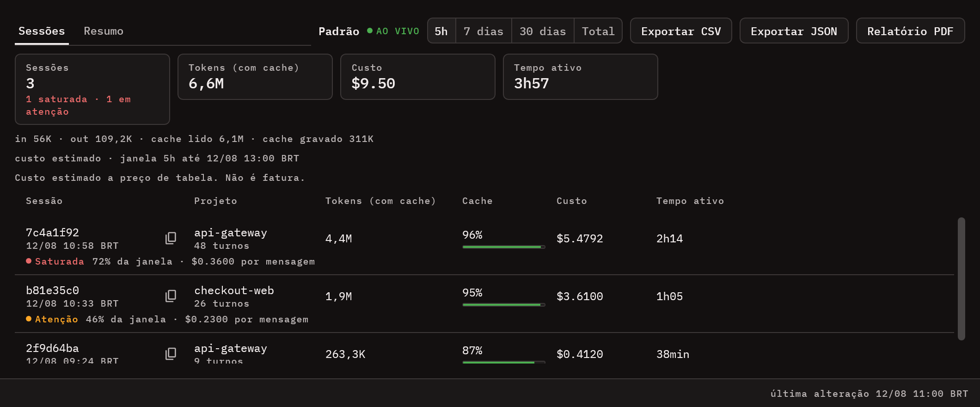980x407 pixels.
Task: Copy session ID 7c4a1f92
Action: 171,238
